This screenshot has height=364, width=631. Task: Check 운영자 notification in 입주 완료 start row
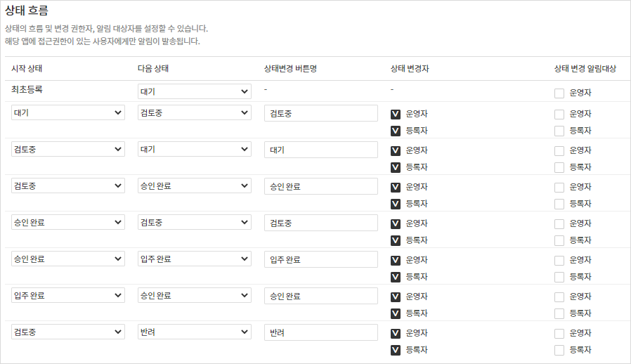(x=559, y=297)
